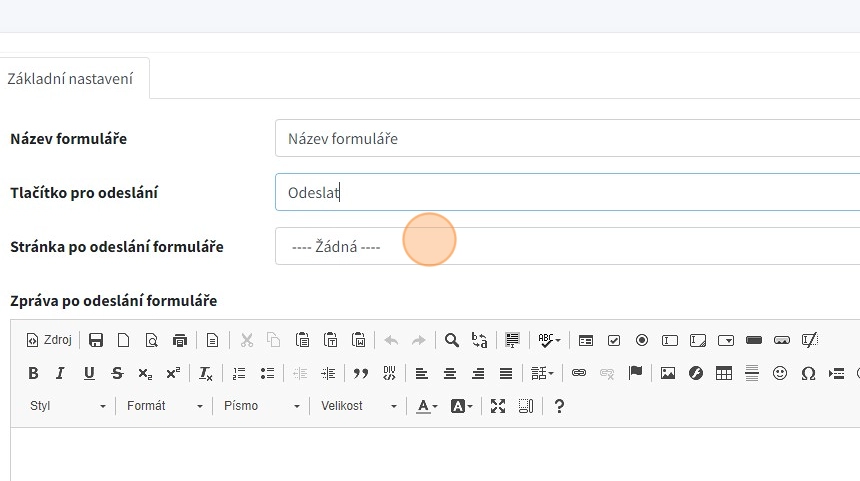Image resolution: width=860 pixels, height=481 pixels.
Task: Toggle bold formatting
Action: (x=33, y=373)
